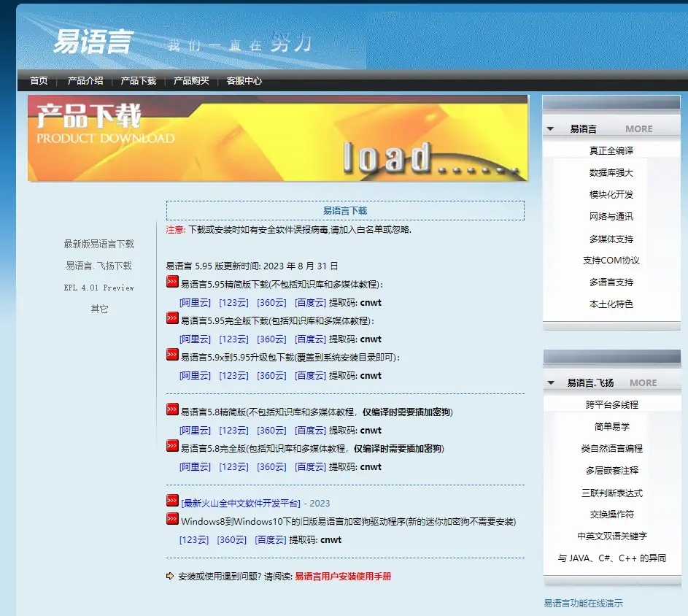The width and height of the screenshot is (688, 616).
Task: Click 360云 link for 加密狗驱动程序
Action: pyautogui.click(x=232, y=539)
